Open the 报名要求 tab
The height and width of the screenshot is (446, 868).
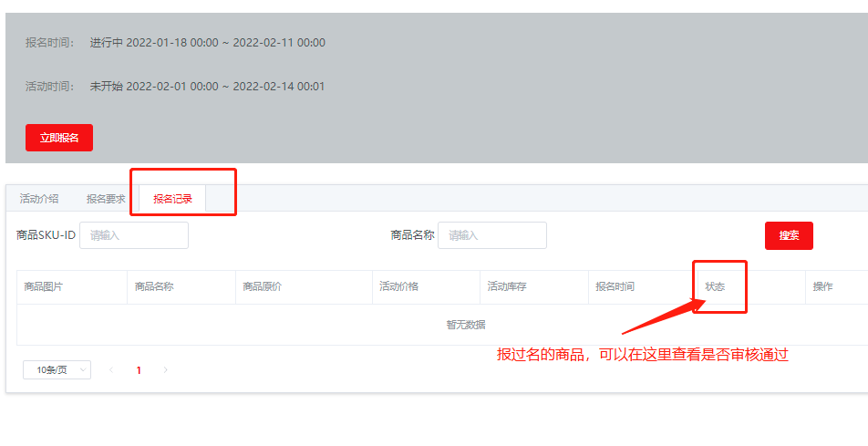(x=106, y=199)
